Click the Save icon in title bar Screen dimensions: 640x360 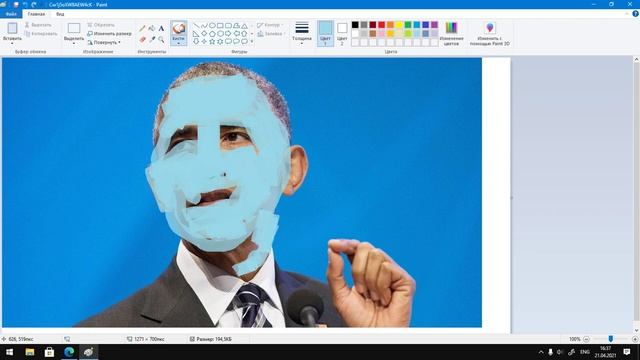(16, 4)
